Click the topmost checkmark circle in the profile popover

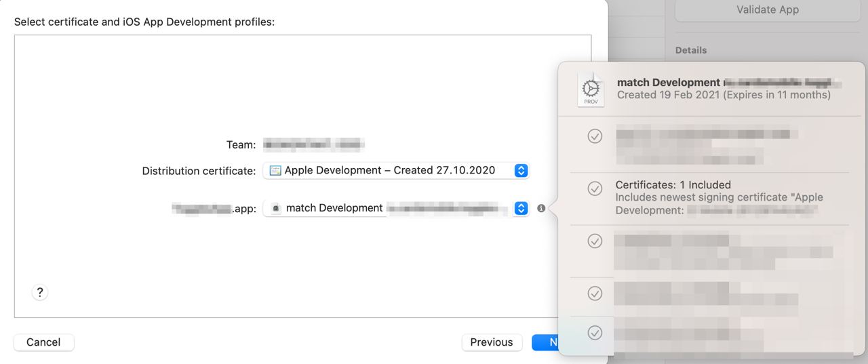(x=595, y=136)
